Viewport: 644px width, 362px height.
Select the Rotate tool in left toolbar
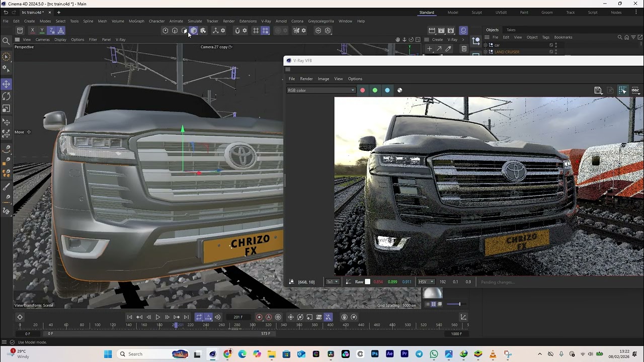(7, 96)
